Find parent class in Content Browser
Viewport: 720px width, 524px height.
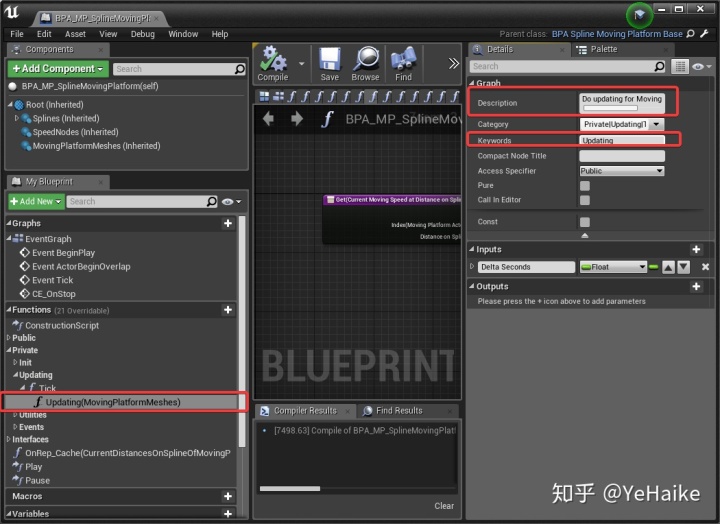690,34
